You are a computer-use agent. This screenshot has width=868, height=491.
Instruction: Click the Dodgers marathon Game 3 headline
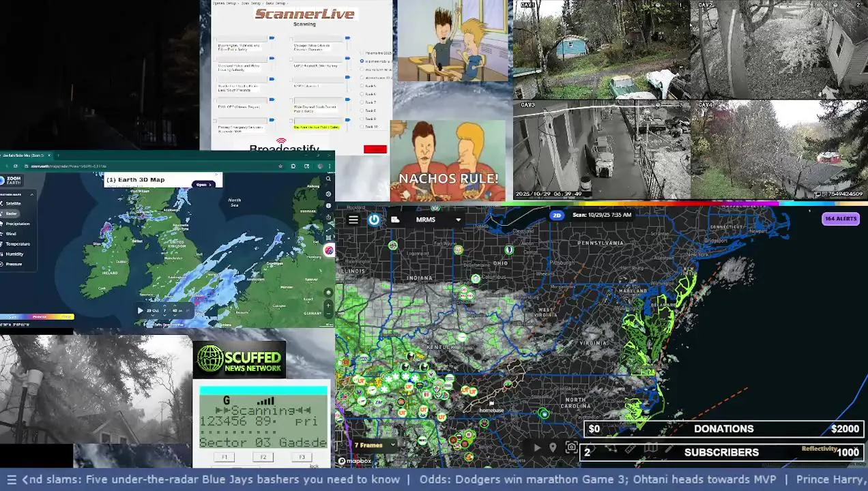coord(598,479)
